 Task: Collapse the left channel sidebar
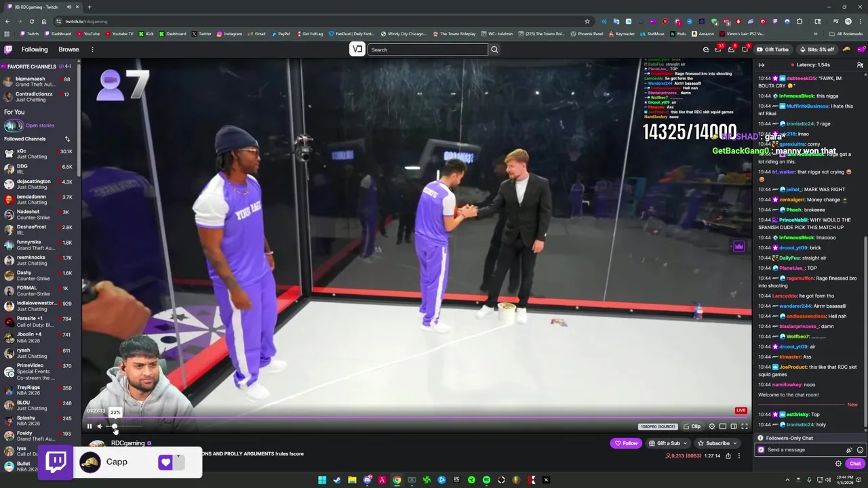(x=68, y=66)
